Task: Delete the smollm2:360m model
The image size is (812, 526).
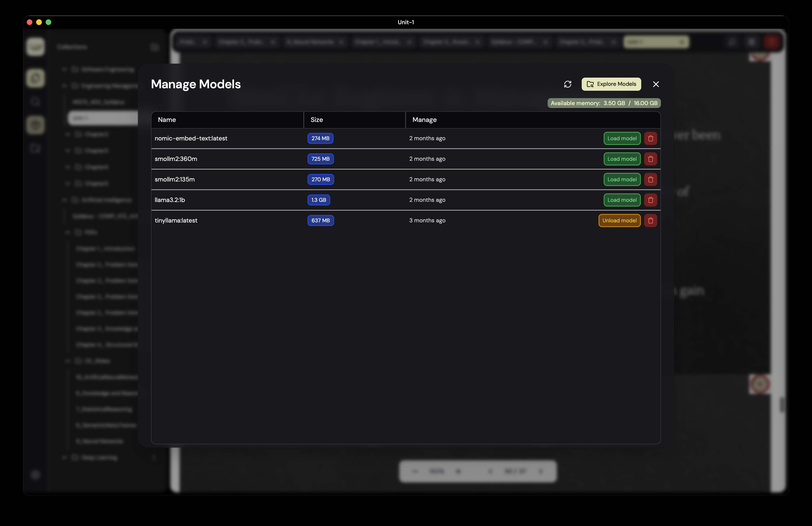Action: point(650,159)
